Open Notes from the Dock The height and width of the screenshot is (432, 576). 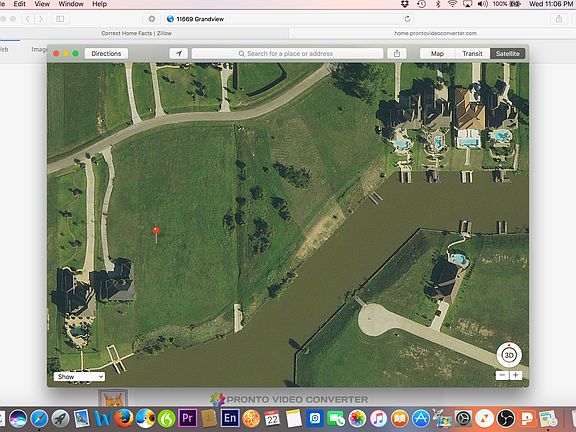pos(294,418)
